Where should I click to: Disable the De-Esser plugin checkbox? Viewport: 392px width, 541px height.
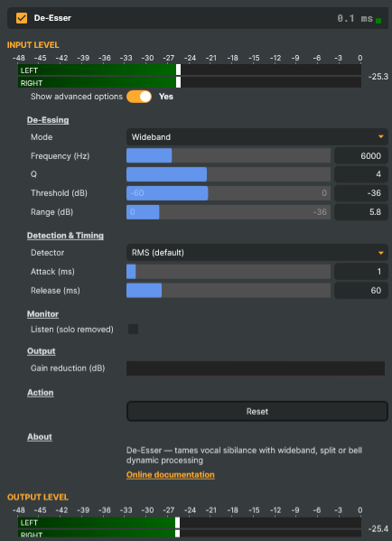click(x=22, y=18)
